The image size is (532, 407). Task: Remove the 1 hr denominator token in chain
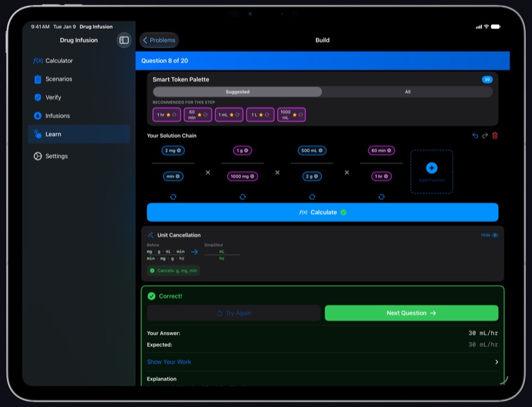click(x=386, y=177)
